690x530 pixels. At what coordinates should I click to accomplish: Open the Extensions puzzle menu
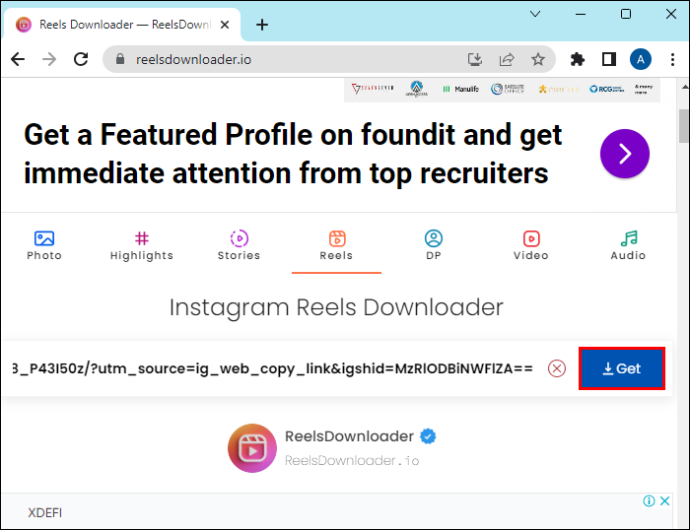(x=577, y=59)
